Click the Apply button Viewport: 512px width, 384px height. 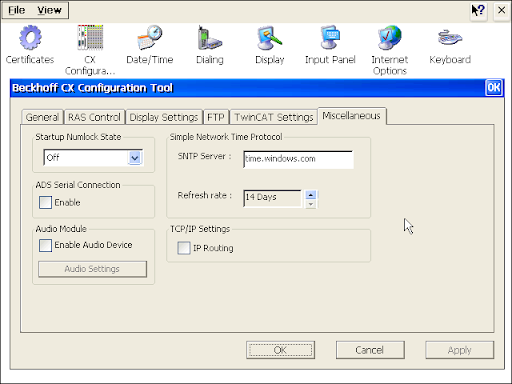(459, 350)
